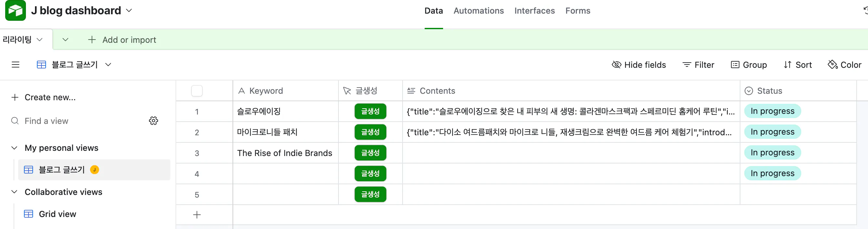Image resolution: width=868 pixels, height=229 pixels.
Task: Switch to the Automations tab
Action: (x=478, y=10)
